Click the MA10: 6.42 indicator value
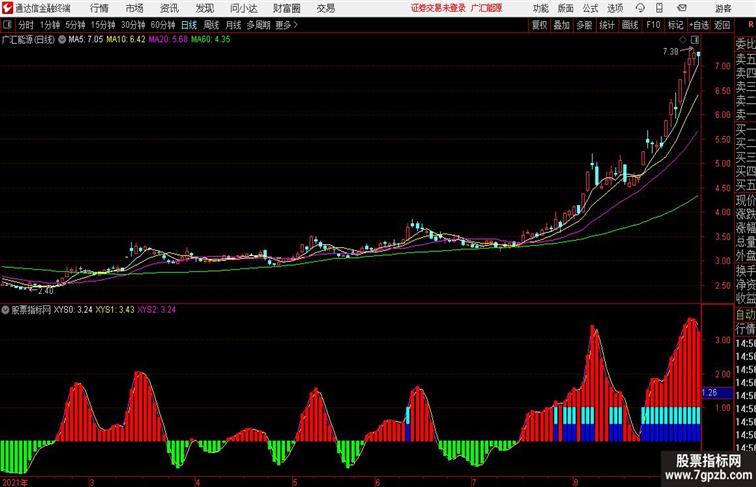756x487 pixels. pyautogui.click(x=126, y=39)
